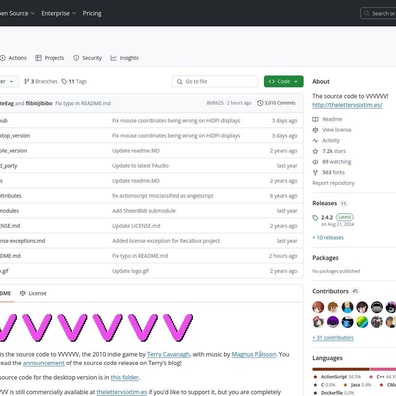
Task: Open the branches icon link
Action: (27, 81)
